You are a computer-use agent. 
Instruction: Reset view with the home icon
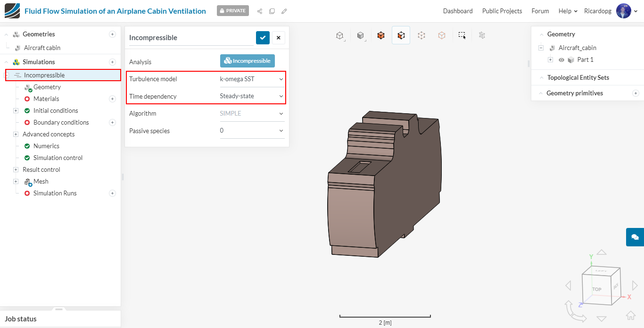coord(630,315)
